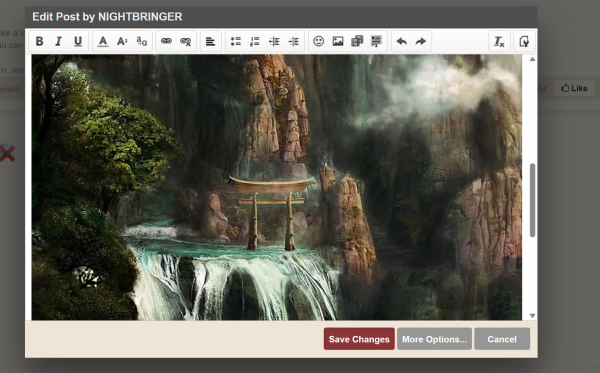This screenshot has width=600, height=373.
Task: Insert an ordered numbered list
Action: click(255, 41)
